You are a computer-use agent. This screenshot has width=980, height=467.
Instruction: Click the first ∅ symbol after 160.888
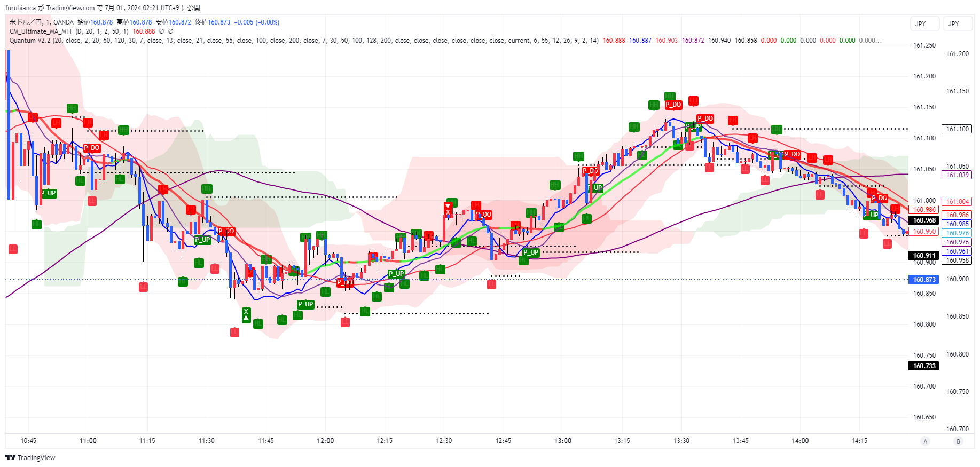pos(162,31)
